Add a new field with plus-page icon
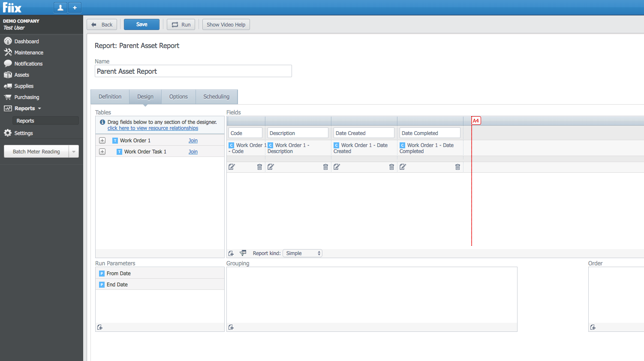Screen dimensions: 644x361 tap(231, 253)
